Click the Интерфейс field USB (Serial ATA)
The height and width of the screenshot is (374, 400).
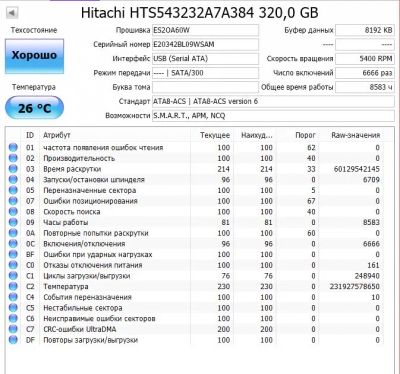click(205, 59)
